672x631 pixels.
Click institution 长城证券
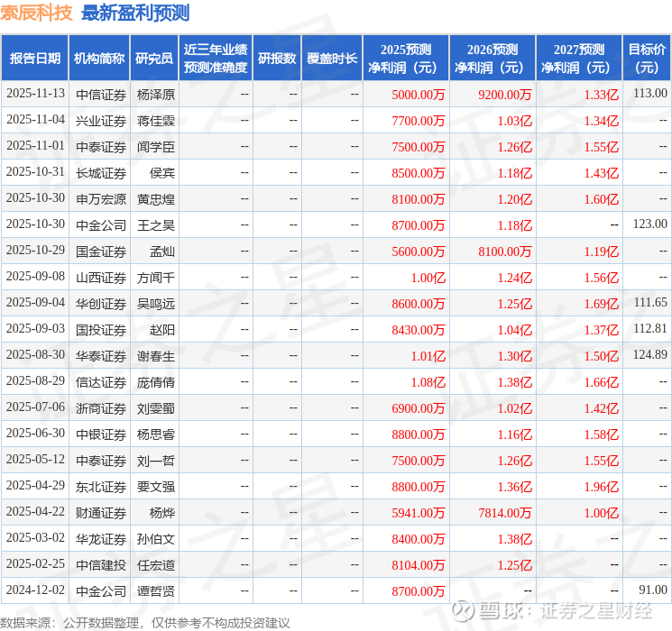(x=101, y=173)
